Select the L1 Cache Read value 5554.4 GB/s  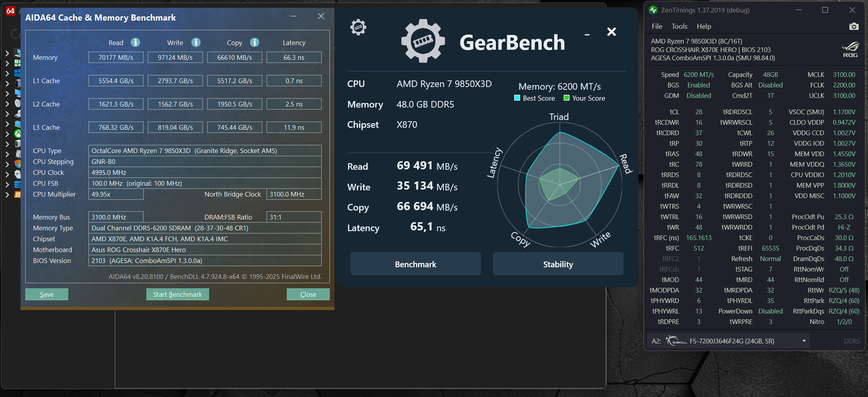116,81
